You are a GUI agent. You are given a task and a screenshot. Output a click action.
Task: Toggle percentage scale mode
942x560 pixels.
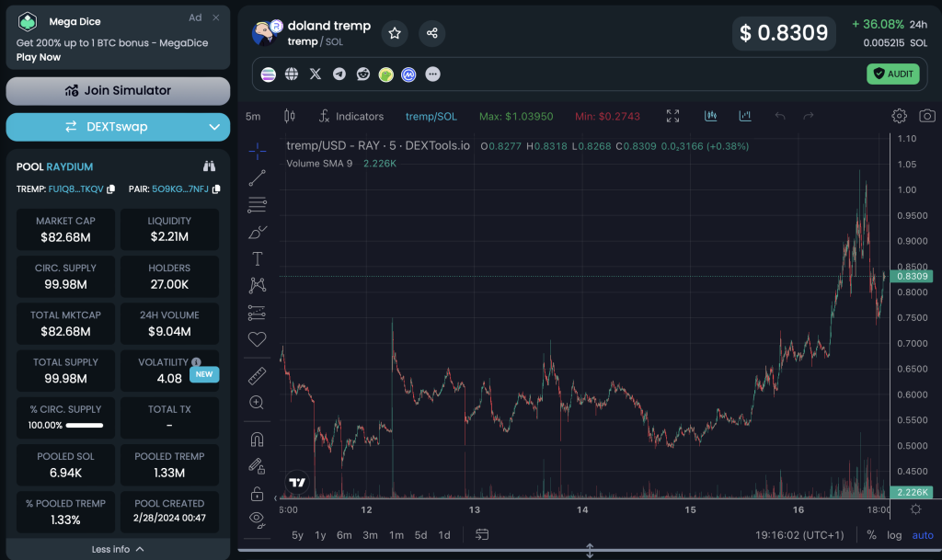(871, 535)
